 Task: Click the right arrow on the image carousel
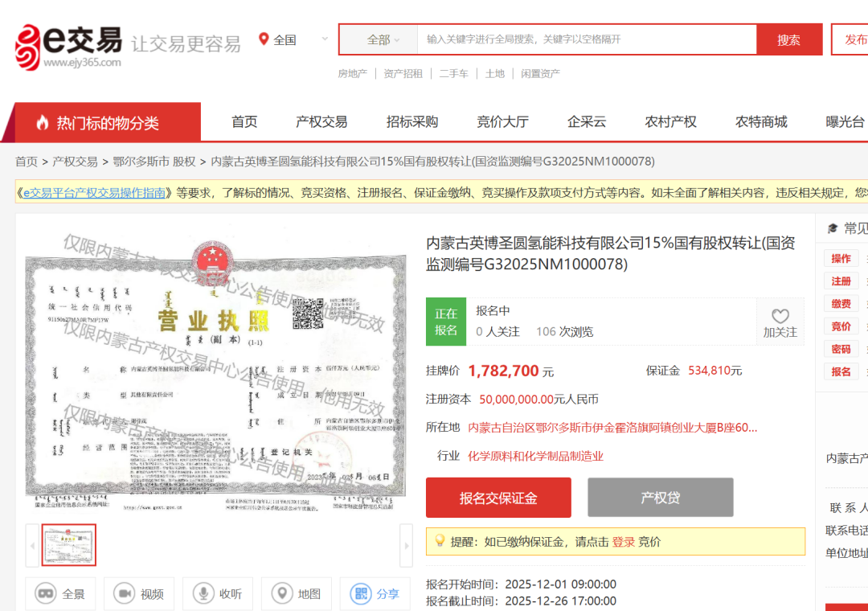coord(407,544)
